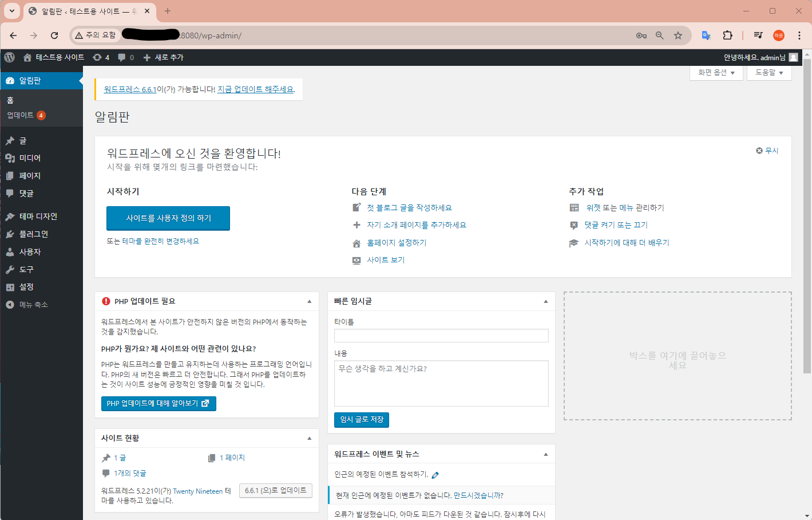Click 임시 글로 저장 button

(x=362, y=420)
